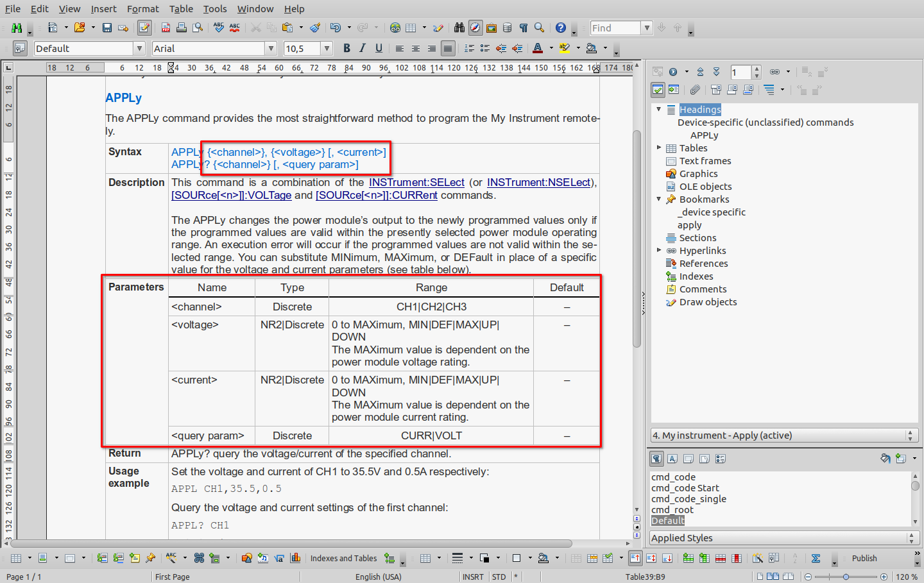Viewport: 924px width, 583px height.
Task: Apply the font color swatch
Action: coord(538,48)
